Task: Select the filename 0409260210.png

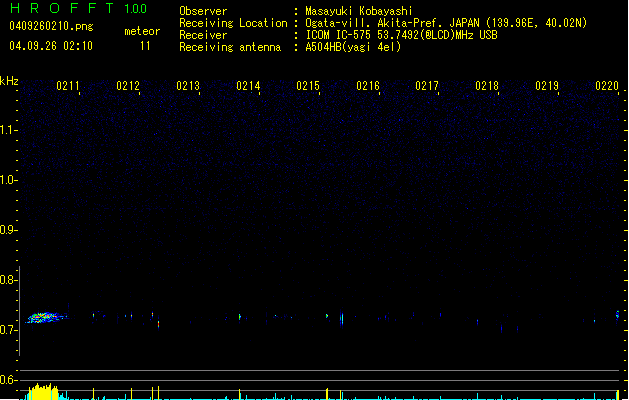Action: point(51,26)
